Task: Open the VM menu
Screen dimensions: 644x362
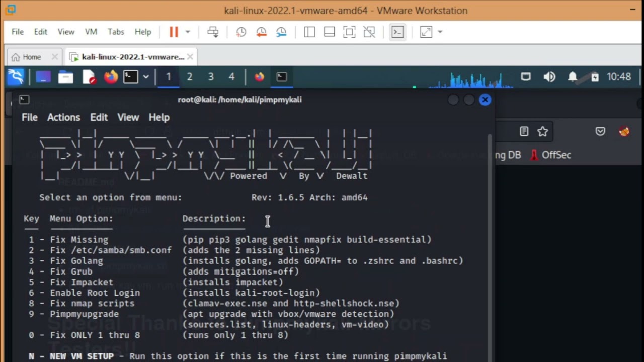Action: [x=91, y=32]
